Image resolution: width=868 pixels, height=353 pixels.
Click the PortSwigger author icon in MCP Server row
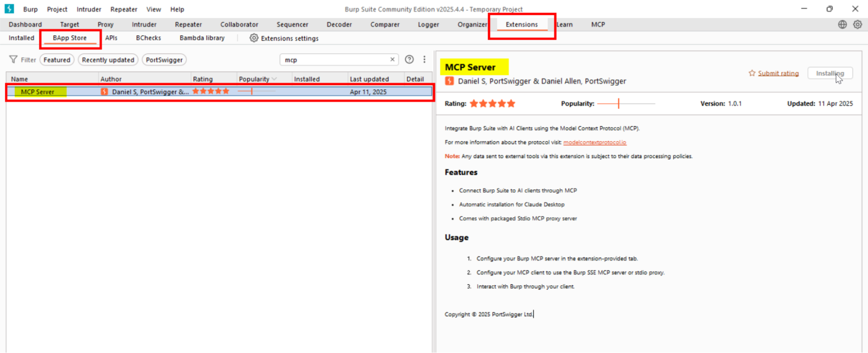pos(104,92)
